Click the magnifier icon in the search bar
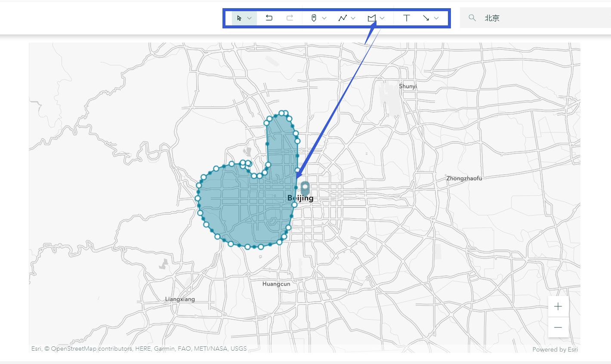 (472, 18)
